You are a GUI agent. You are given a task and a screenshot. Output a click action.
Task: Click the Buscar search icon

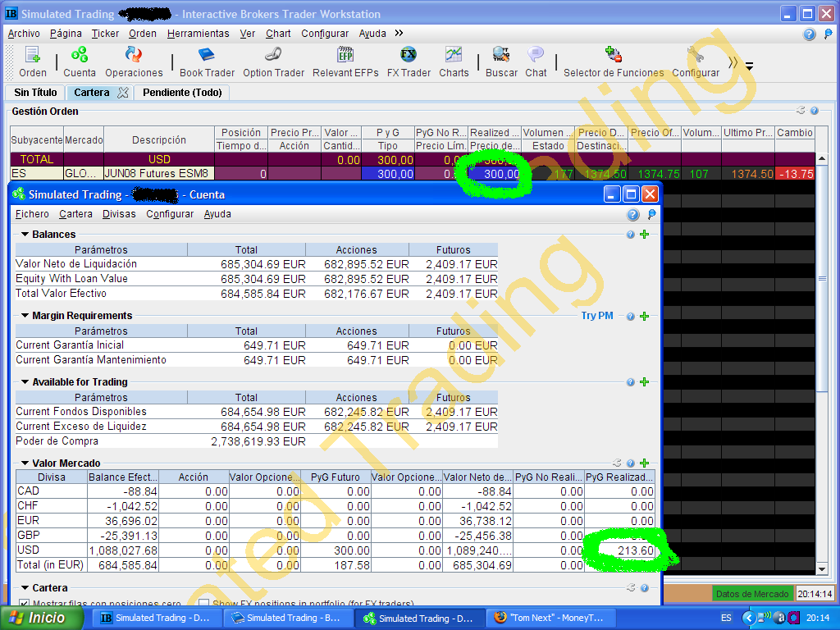point(501,62)
